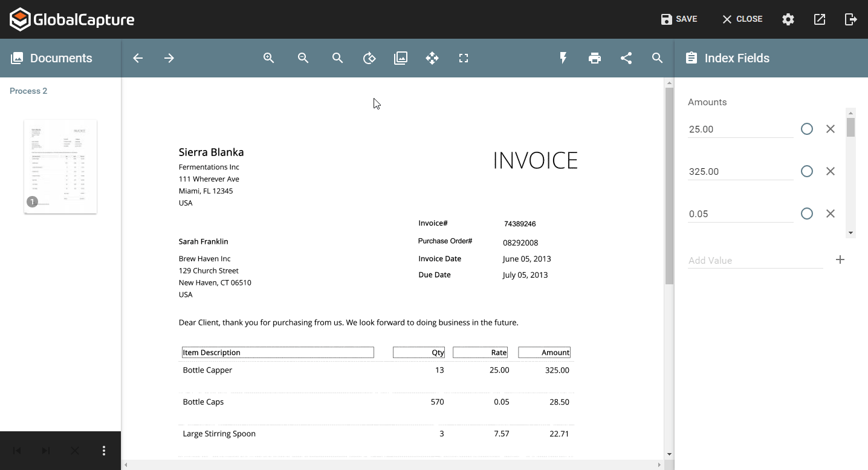Click the Add Value input field
868x470 pixels.
755,260
